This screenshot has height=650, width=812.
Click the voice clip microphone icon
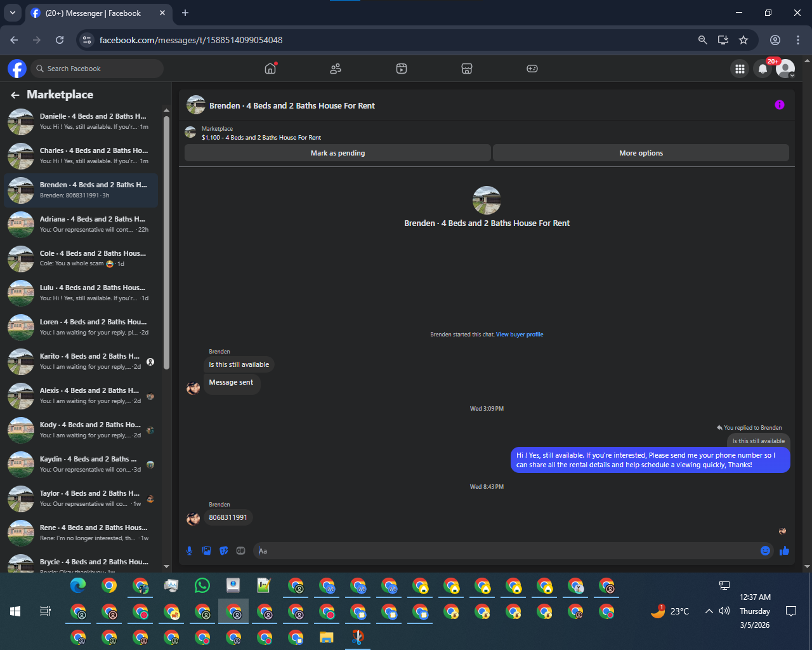pos(189,550)
